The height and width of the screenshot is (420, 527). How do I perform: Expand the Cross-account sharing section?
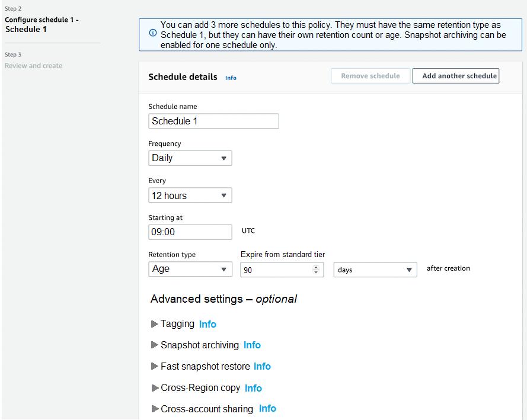pos(155,409)
